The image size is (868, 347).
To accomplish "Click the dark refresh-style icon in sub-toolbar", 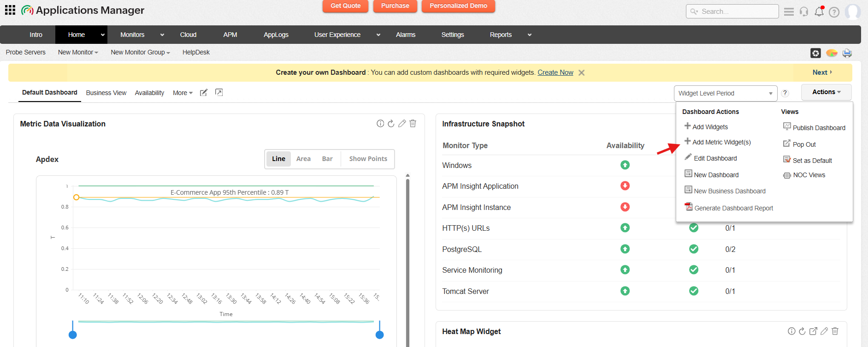I will (x=815, y=53).
